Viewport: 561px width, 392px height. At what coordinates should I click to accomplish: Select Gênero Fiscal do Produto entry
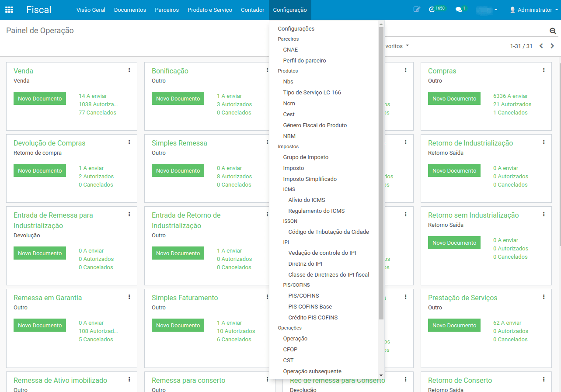coord(315,125)
